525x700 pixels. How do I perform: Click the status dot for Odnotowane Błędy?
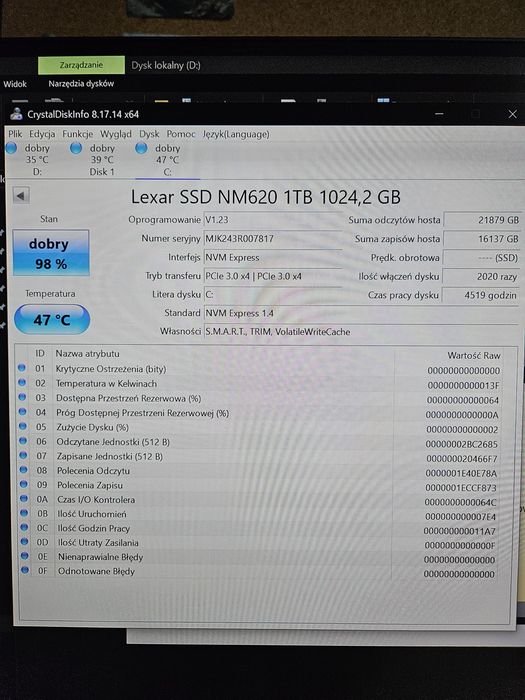click(25, 570)
